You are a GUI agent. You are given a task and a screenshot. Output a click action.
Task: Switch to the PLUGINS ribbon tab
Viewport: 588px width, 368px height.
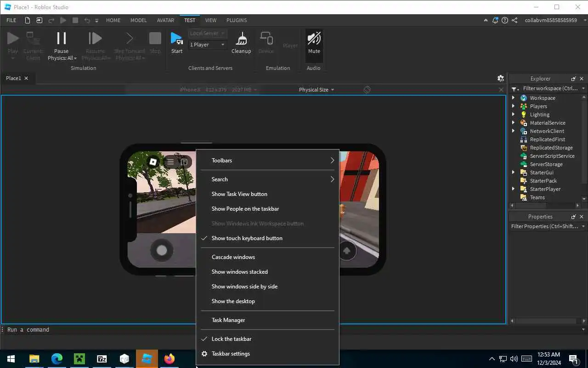[x=237, y=20]
